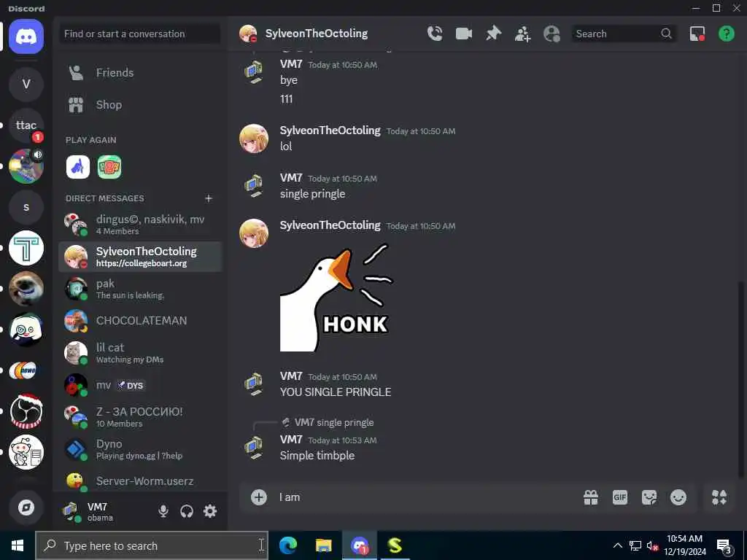Screen dimensions: 747x560
Task: Open Microsoft Edge from the taskbar
Action: click(x=287, y=545)
